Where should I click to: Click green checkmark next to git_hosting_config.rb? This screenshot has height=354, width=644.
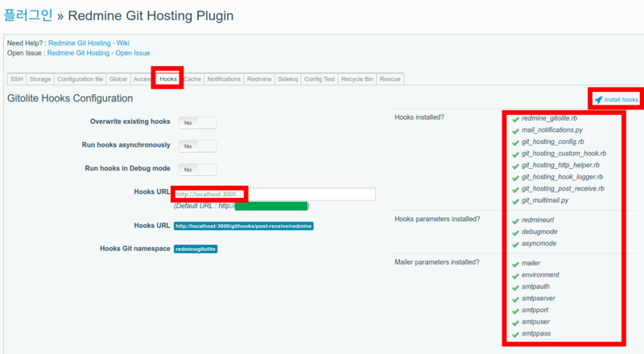point(515,142)
